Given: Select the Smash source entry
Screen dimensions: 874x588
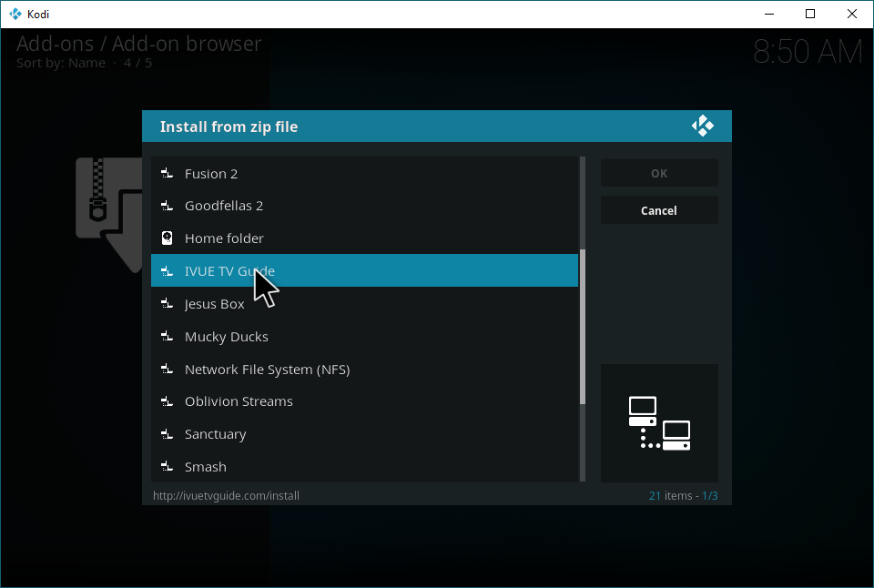Looking at the screenshot, I should pos(364,466).
